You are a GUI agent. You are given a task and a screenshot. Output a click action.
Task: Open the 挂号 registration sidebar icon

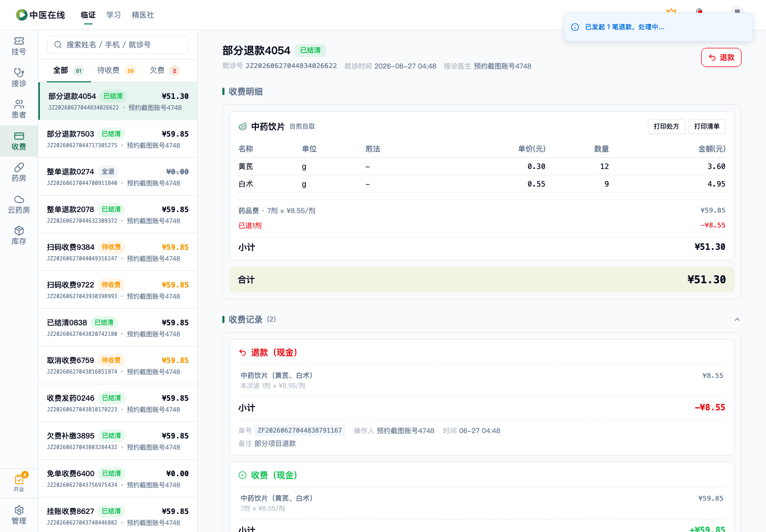click(19, 46)
